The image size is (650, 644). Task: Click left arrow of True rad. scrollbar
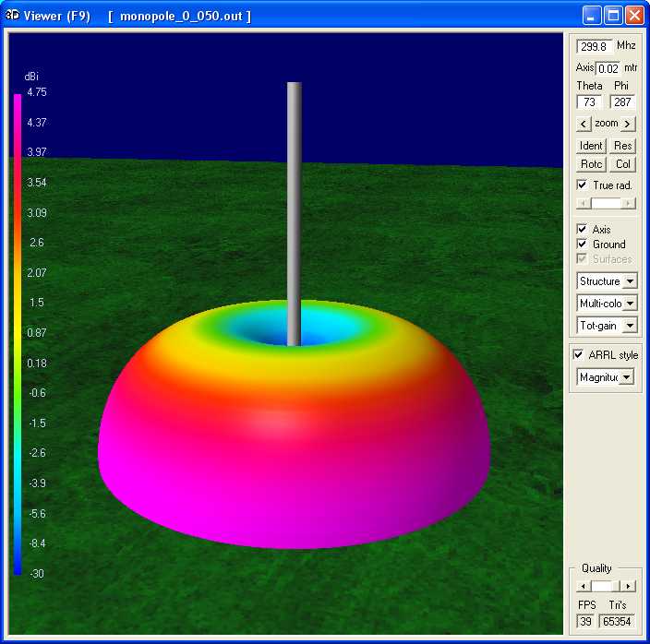coord(581,202)
